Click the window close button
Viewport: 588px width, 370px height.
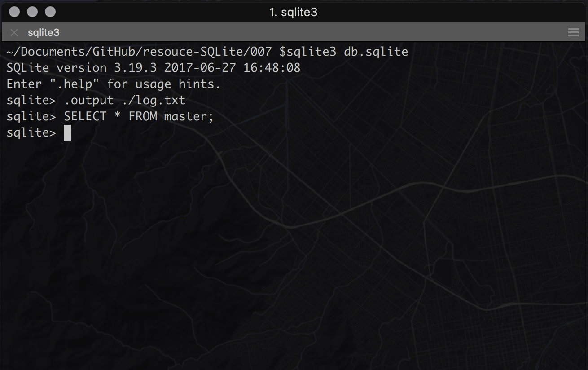click(x=14, y=12)
